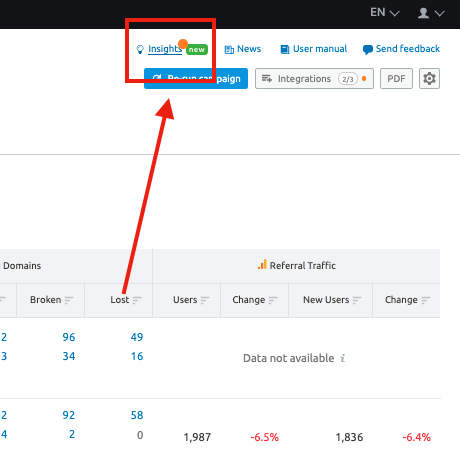
Task: Click the User manual book icon
Action: point(285,49)
